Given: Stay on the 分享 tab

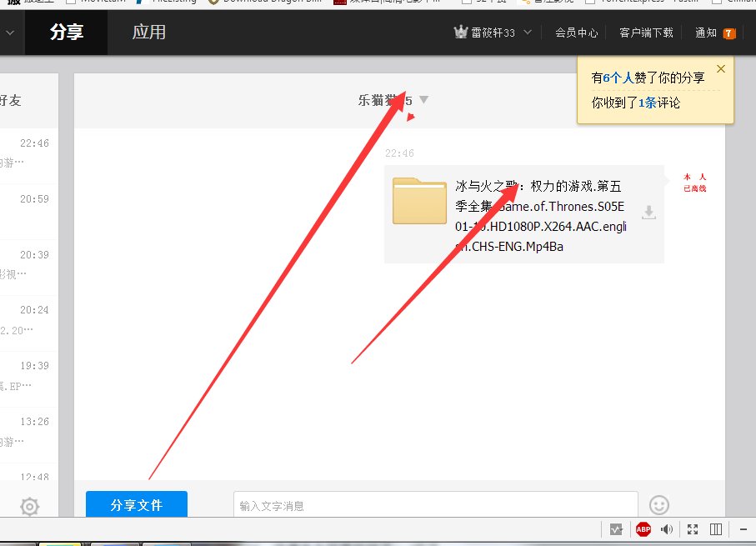Looking at the screenshot, I should coord(66,32).
